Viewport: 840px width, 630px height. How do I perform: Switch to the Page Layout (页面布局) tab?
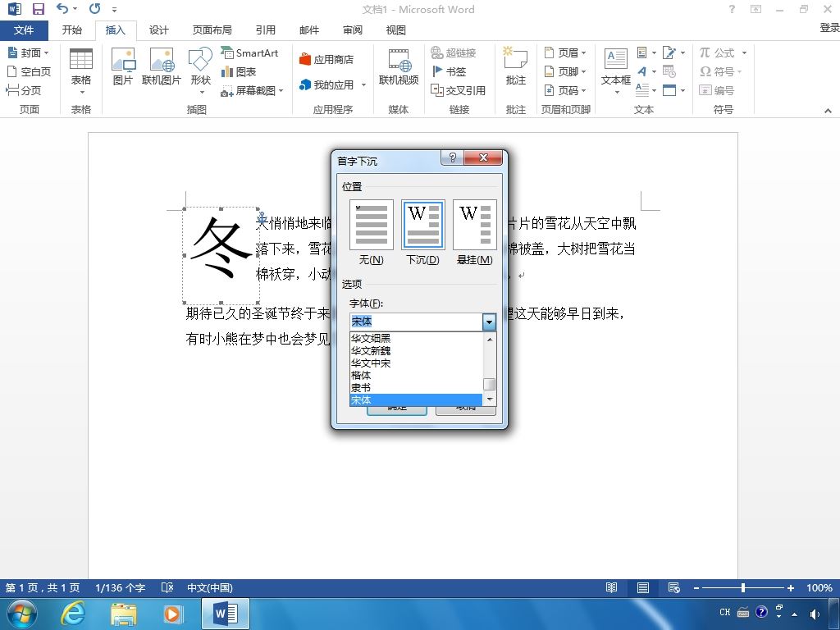pos(212,30)
